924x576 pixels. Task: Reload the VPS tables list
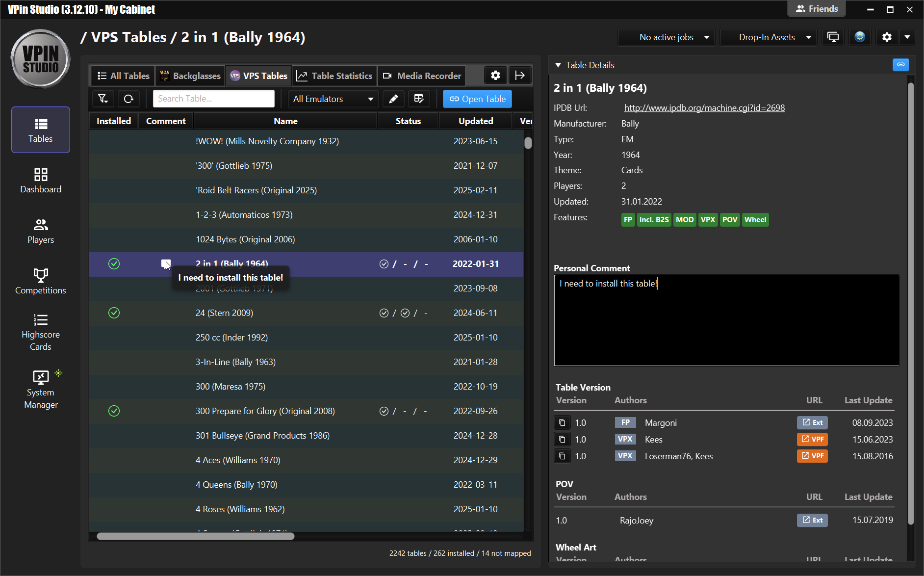128,99
